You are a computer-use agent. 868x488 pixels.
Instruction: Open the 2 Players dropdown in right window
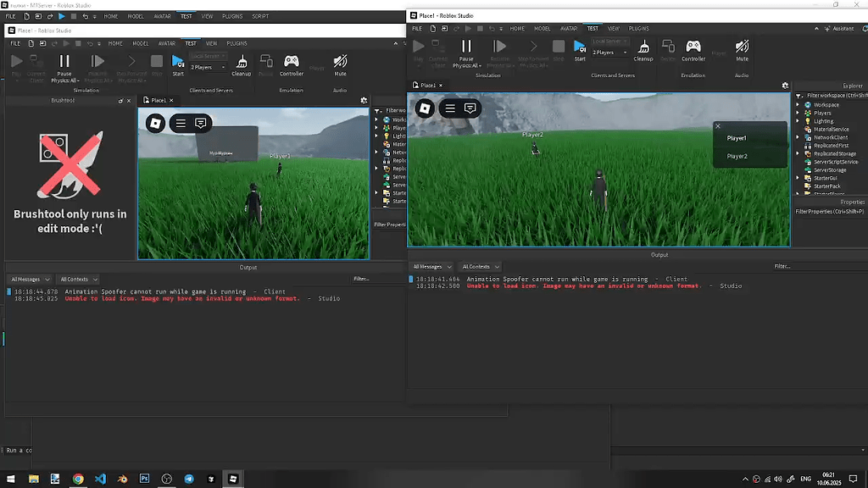tap(609, 53)
